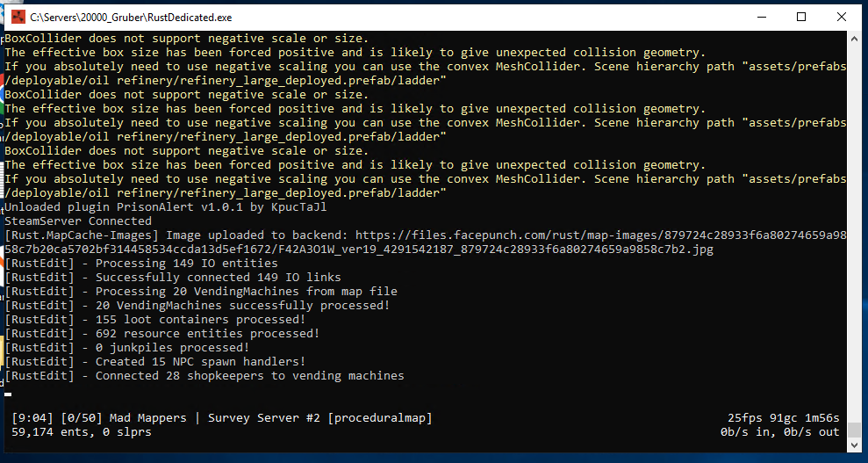Maximize the RustDedicated console window

pyautogui.click(x=800, y=17)
